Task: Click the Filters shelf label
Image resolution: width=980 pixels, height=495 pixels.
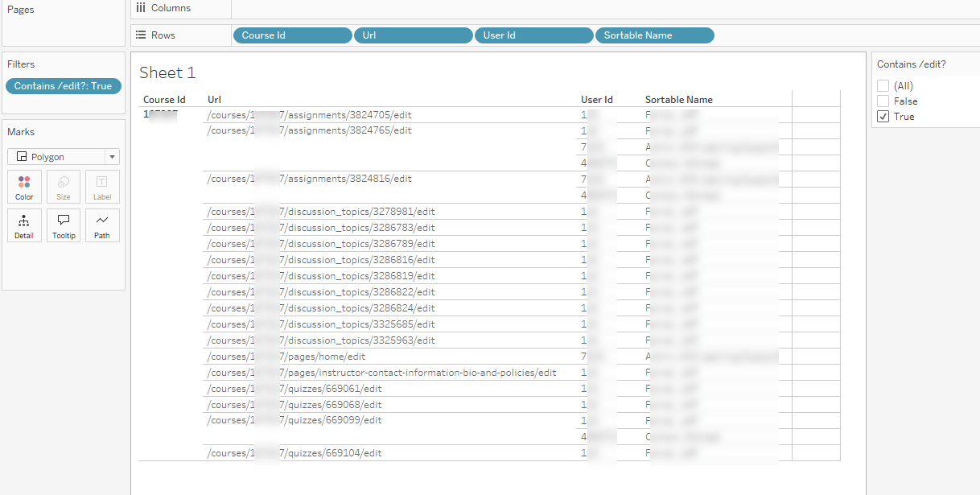Action: coord(21,64)
